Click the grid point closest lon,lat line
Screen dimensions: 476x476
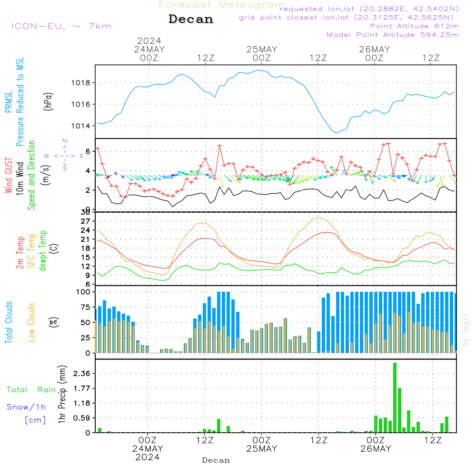coord(346,17)
